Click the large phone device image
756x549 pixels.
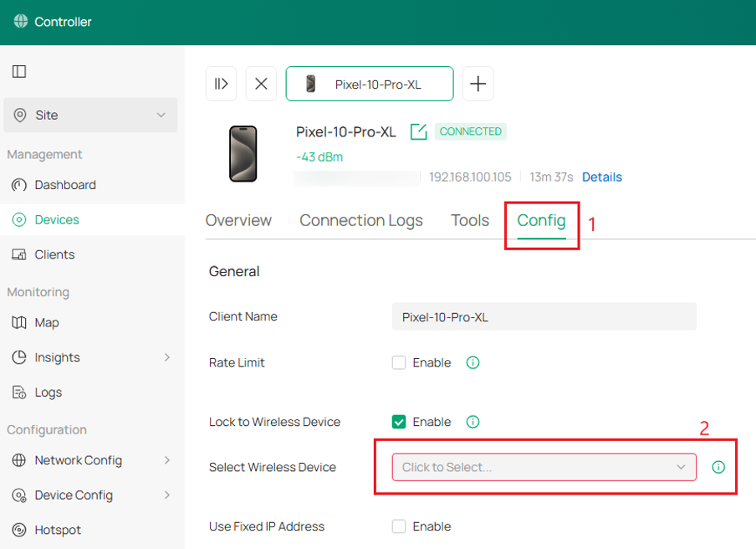click(243, 154)
